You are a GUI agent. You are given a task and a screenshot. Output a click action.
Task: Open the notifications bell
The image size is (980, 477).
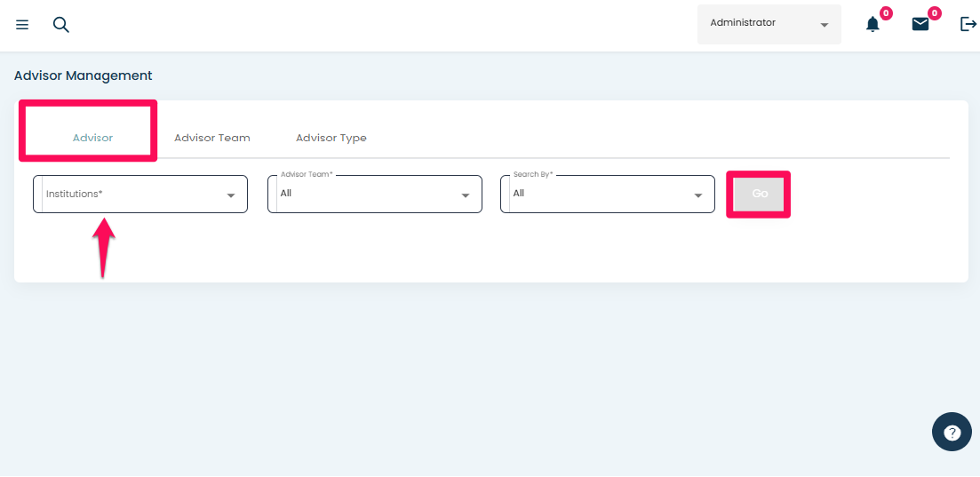pos(872,25)
